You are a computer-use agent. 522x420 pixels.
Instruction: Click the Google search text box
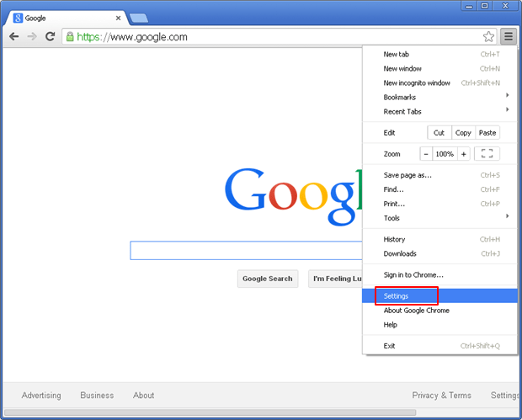tap(247, 250)
